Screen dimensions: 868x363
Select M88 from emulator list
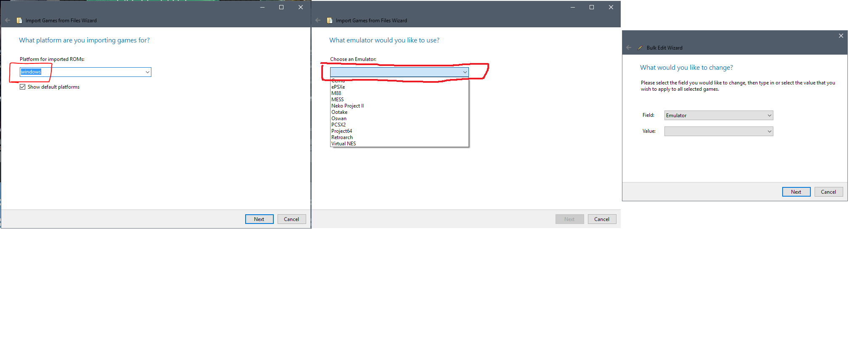click(x=399, y=93)
